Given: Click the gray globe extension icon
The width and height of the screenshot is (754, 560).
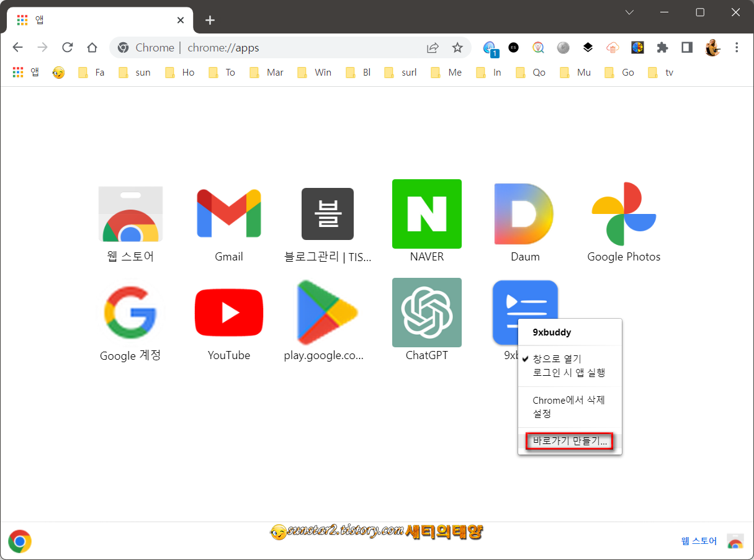Looking at the screenshot, I should pyautogui.click(x=563, y=48).
